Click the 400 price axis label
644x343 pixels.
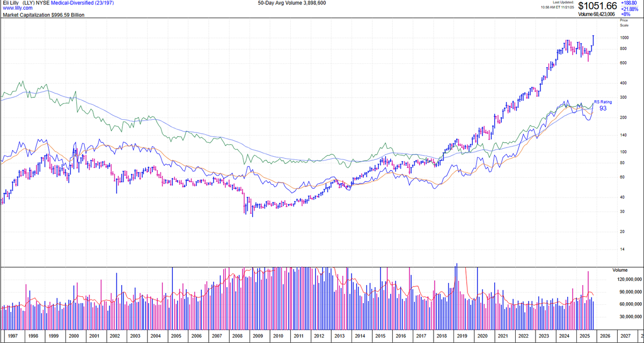623,83
